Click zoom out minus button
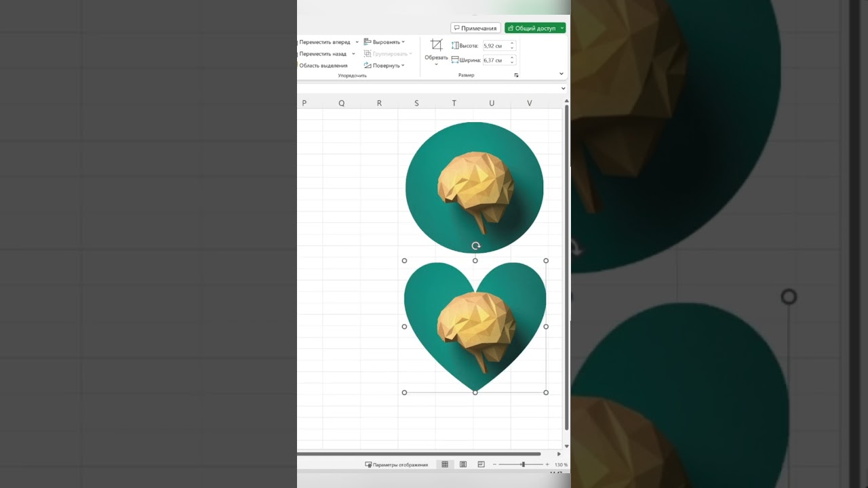 [494, 465]
